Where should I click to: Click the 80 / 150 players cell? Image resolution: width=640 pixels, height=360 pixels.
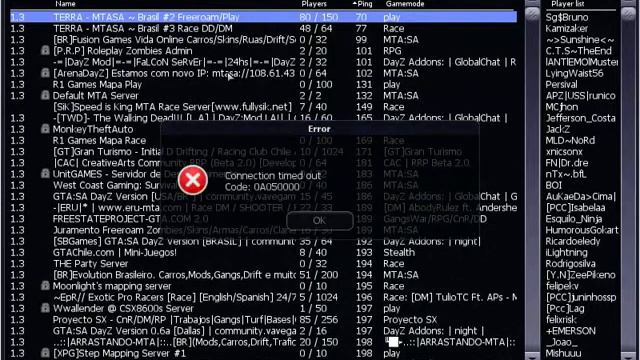pos(319,17)
